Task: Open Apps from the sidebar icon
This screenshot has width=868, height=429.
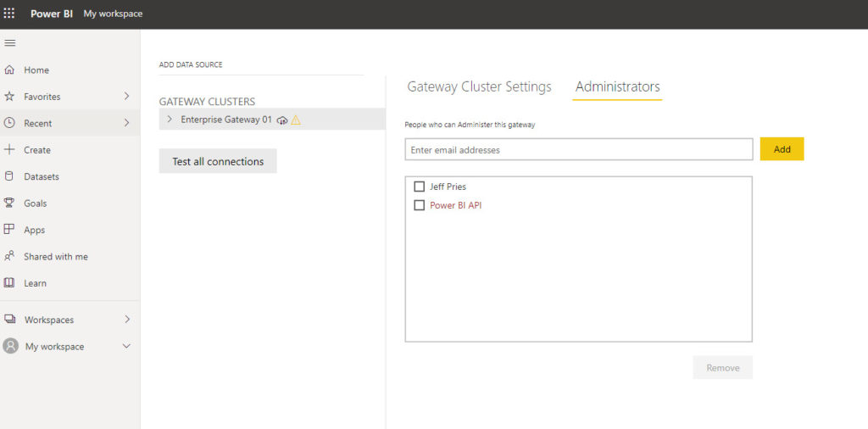Action: coord(10,230)
